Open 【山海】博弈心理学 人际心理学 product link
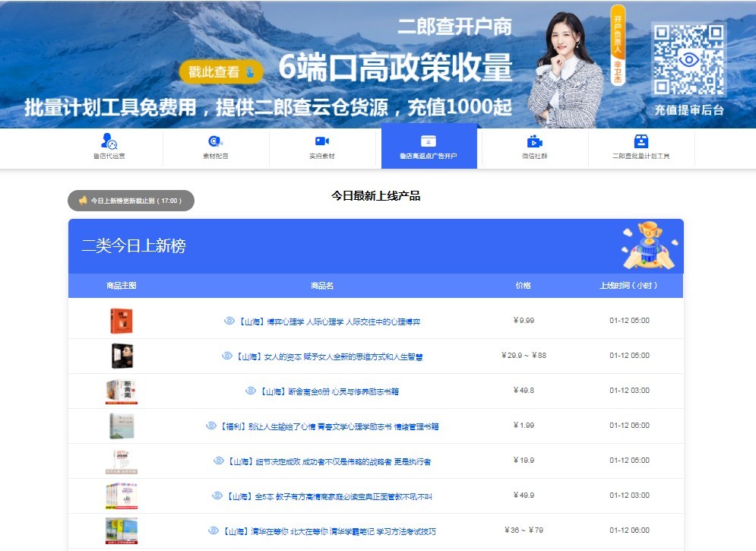Viewport: 756px width, 551px height. (x=330, y=321)
